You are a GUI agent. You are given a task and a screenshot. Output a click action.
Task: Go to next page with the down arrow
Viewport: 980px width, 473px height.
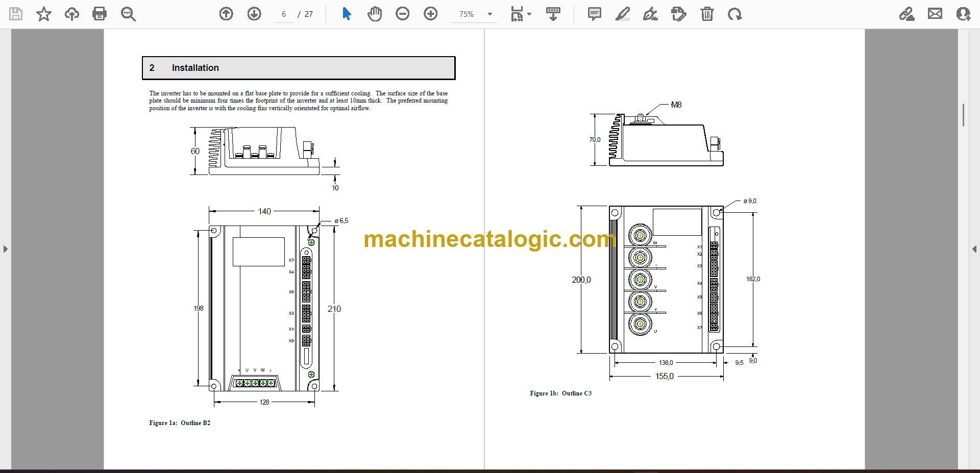[x=254, y=14]
